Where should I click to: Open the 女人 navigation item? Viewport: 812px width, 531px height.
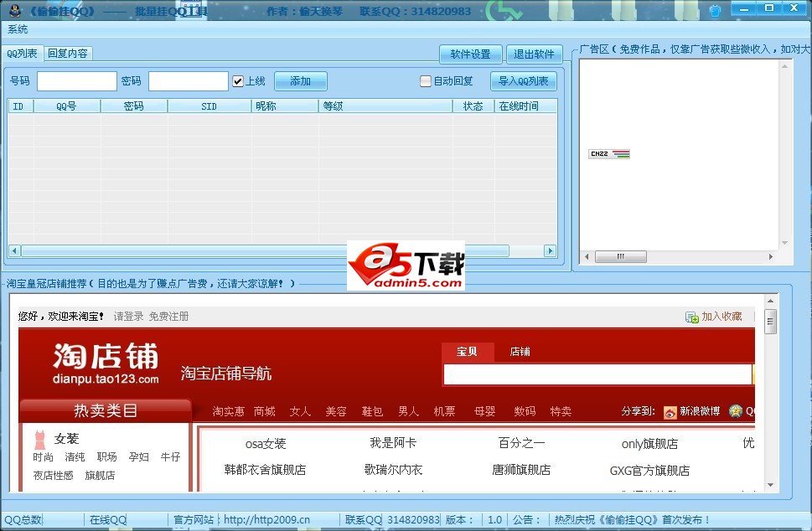pyautogui.click(x=300, y=411)
